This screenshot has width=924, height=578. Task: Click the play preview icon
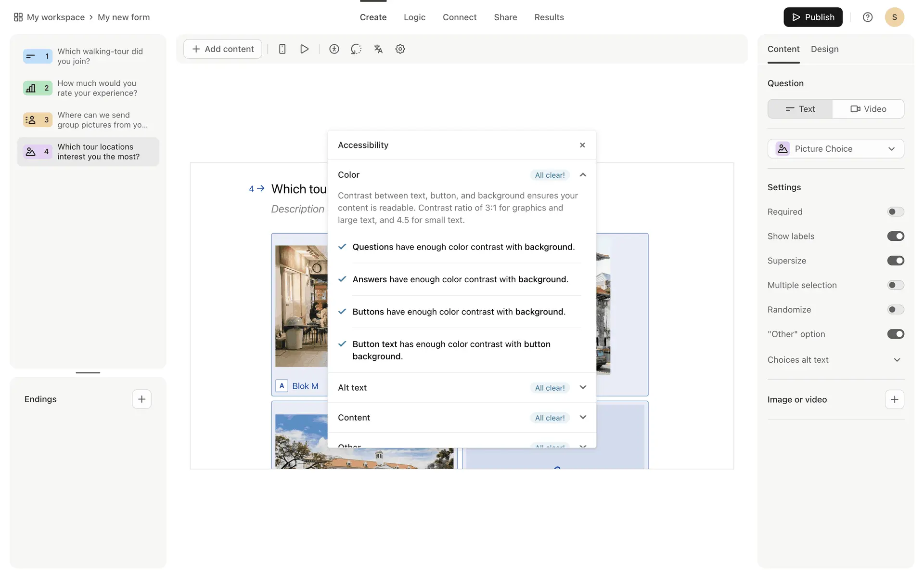click(x=304, y=49)
